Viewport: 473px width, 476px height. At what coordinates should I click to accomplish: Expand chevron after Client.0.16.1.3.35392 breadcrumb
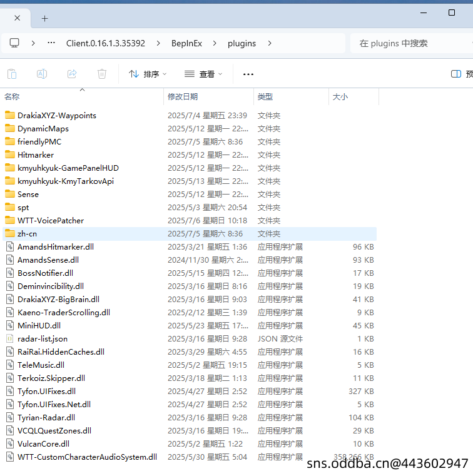click(x=158, y=43)
